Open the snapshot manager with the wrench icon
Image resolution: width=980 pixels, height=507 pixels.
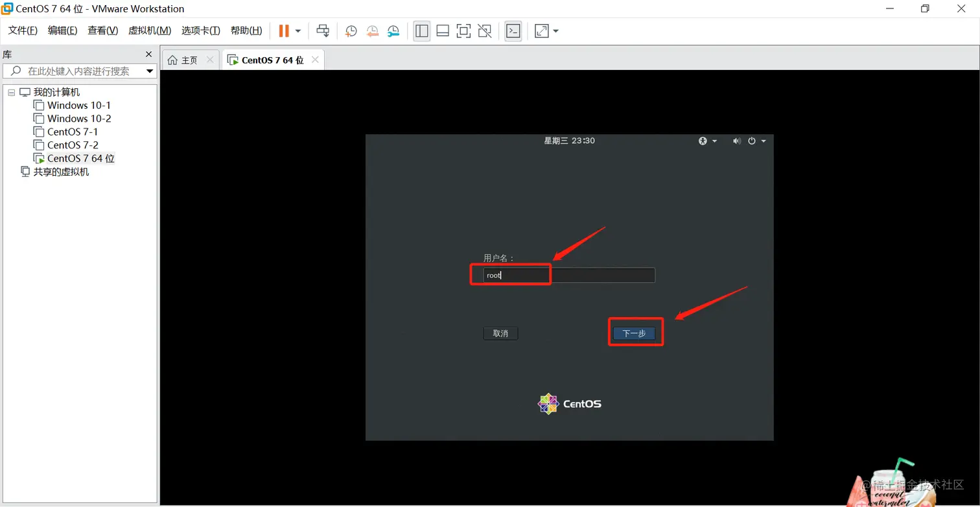point(394,30)
